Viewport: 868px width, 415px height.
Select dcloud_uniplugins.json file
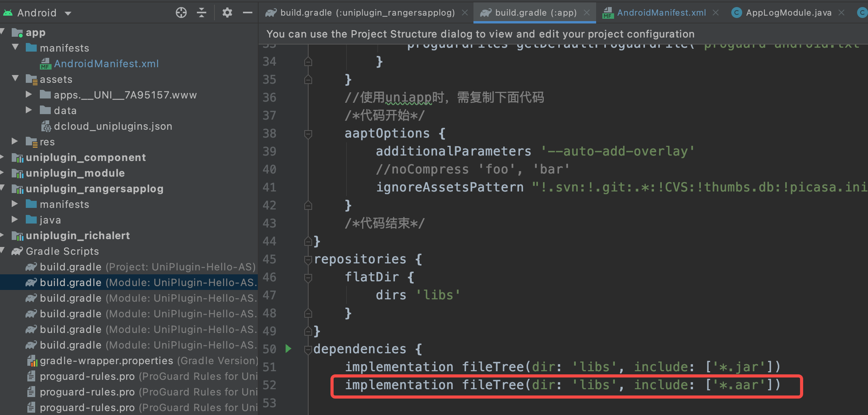pyautogui.click(x=113, y=126)
